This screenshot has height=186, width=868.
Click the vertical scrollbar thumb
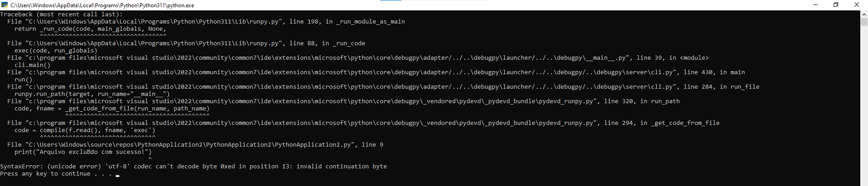[864, 22]
